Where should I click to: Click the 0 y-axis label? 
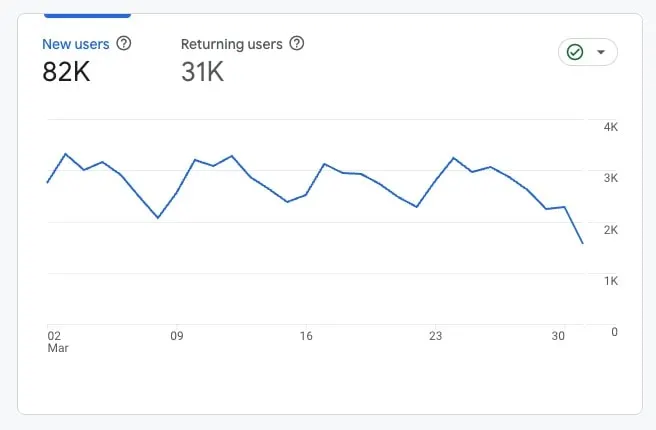614,332
